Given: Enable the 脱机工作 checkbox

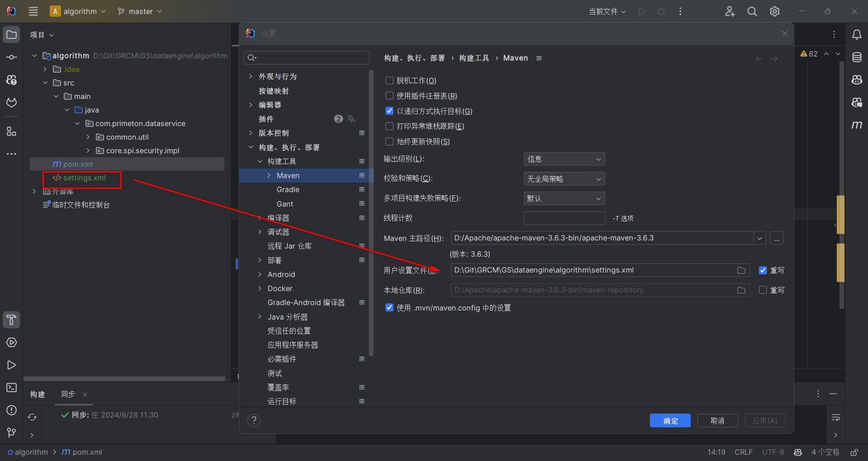Looking at the screenshot, I should coord(389,80).
